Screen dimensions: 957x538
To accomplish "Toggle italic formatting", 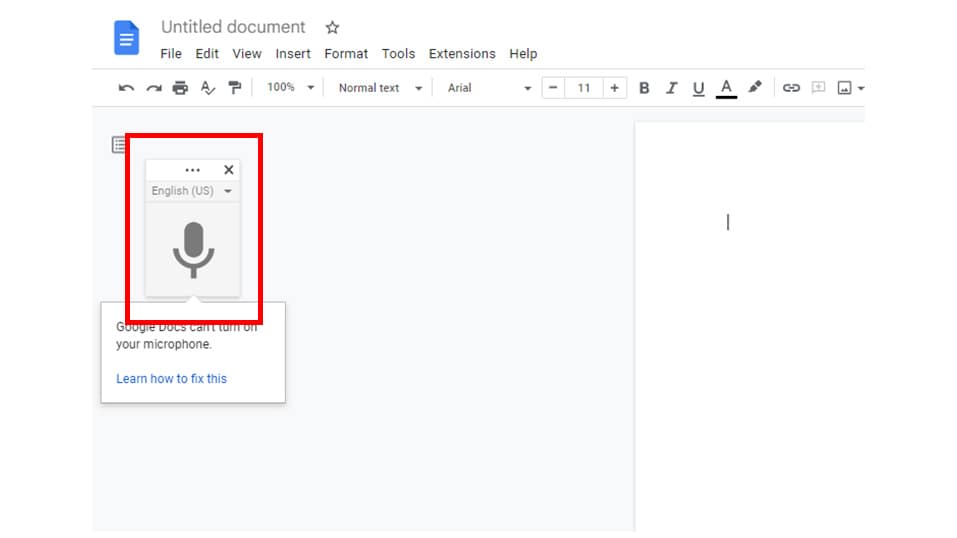I will 671,88.
